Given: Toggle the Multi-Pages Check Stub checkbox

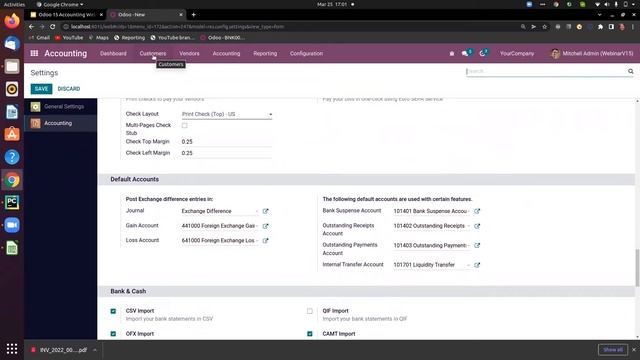Looking at the screenshot, I should [x=184, y=125].
